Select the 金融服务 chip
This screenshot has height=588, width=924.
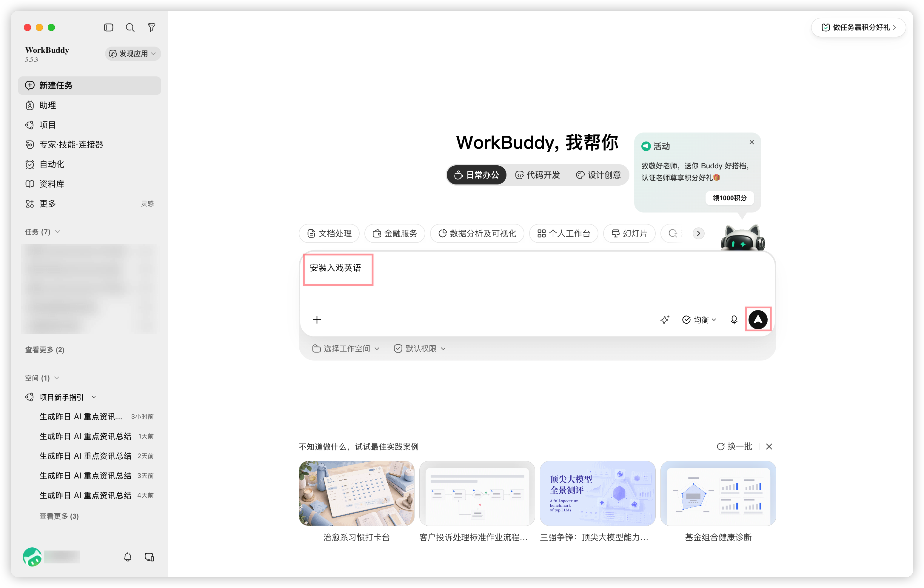click(395, 233)
